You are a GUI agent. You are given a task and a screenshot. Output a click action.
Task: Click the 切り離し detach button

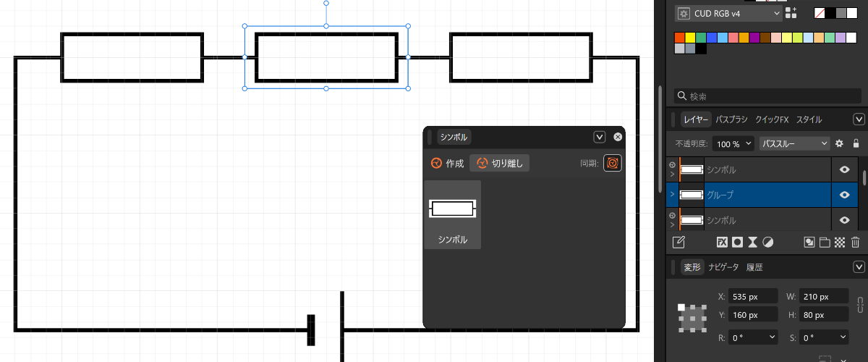[500, 164]
